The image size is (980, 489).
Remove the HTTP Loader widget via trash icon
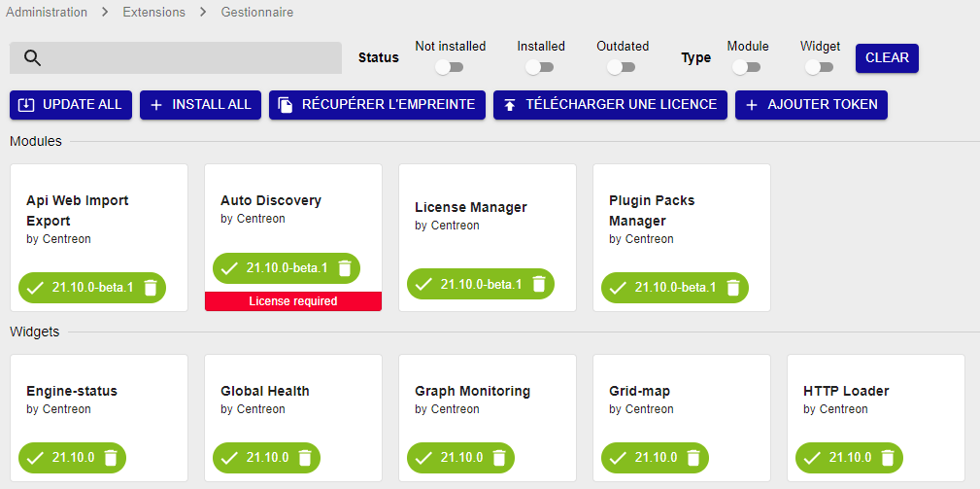(x=888, y=458)
